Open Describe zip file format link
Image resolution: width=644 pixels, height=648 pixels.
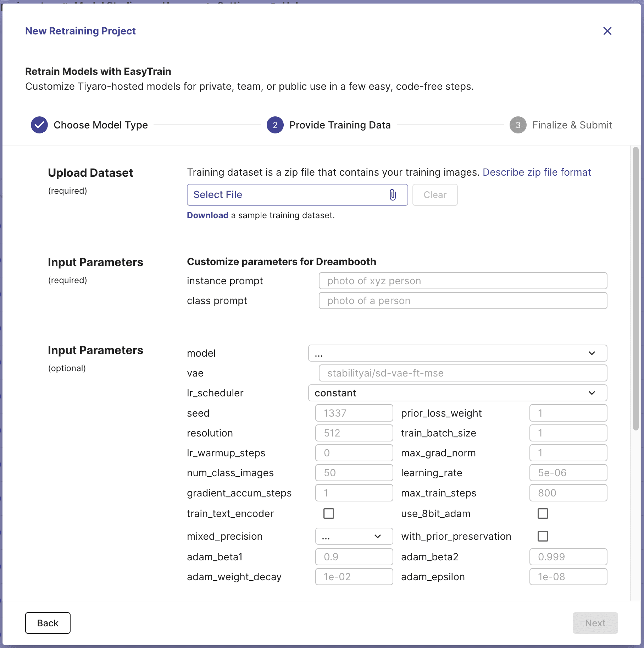[x=537, y=172]
